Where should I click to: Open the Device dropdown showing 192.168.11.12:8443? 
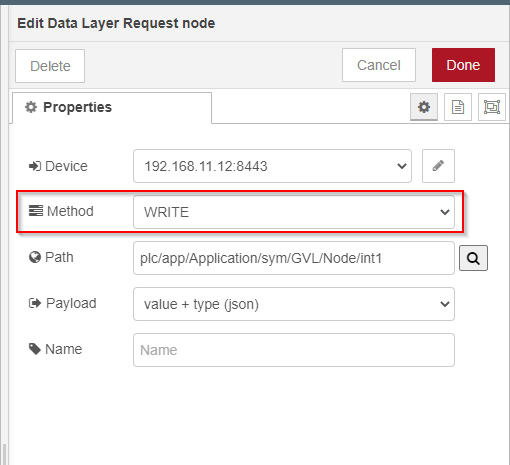[272, 166]
